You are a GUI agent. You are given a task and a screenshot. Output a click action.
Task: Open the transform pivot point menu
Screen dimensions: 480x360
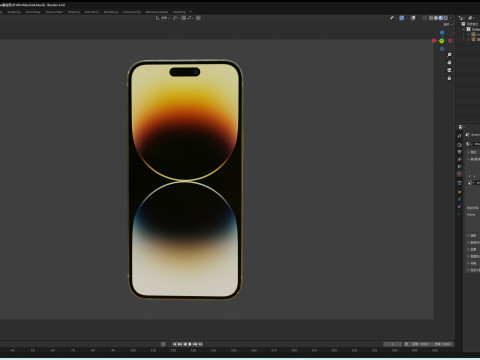(176, 18)
